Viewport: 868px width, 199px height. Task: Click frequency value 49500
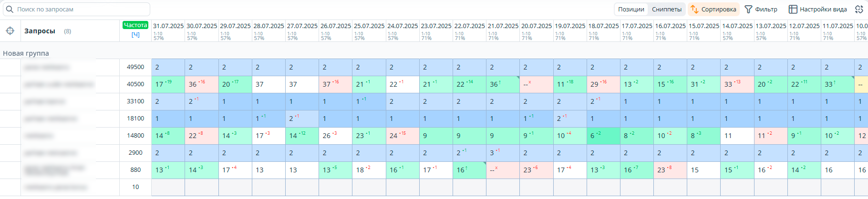pyautogui.click(x=135, y=67)
